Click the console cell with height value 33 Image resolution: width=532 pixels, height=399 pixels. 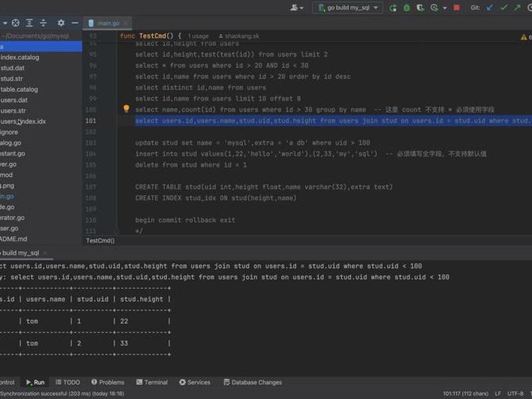[x=124, y=343]
